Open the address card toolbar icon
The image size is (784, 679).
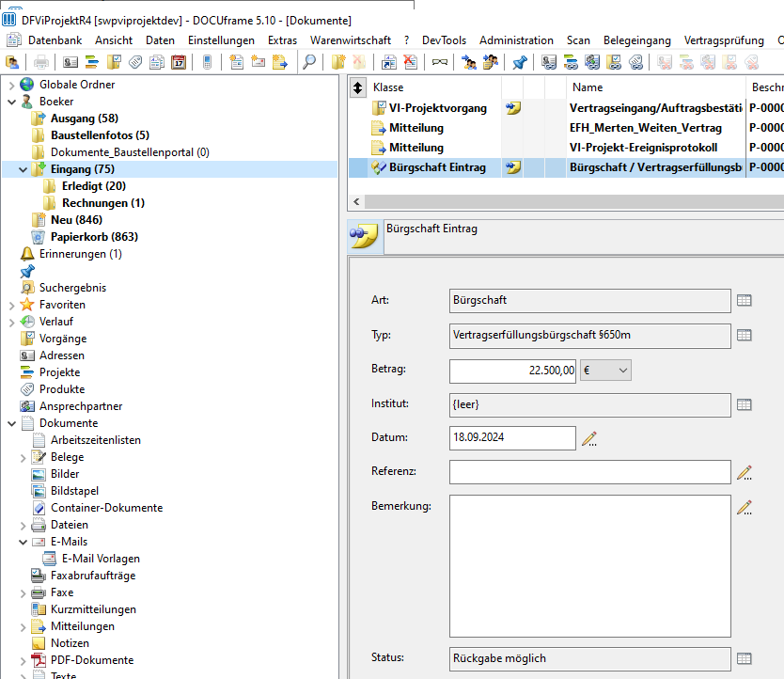tap(70, 63)
